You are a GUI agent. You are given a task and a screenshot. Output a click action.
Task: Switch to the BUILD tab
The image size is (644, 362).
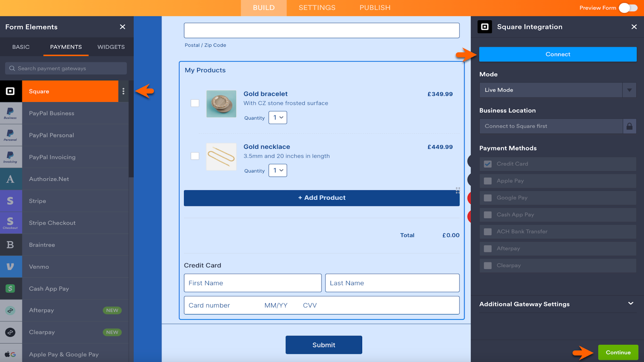pyautogui.click(x=264, y=8)
